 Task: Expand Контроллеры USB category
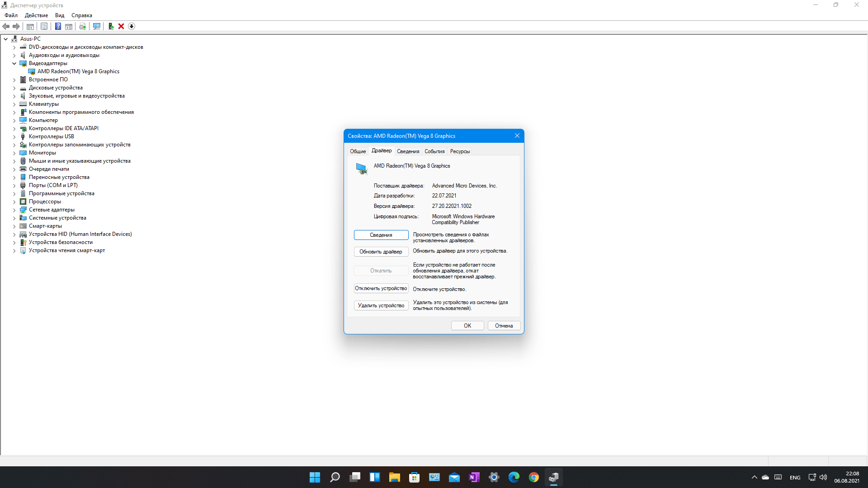tap(14, 136)
